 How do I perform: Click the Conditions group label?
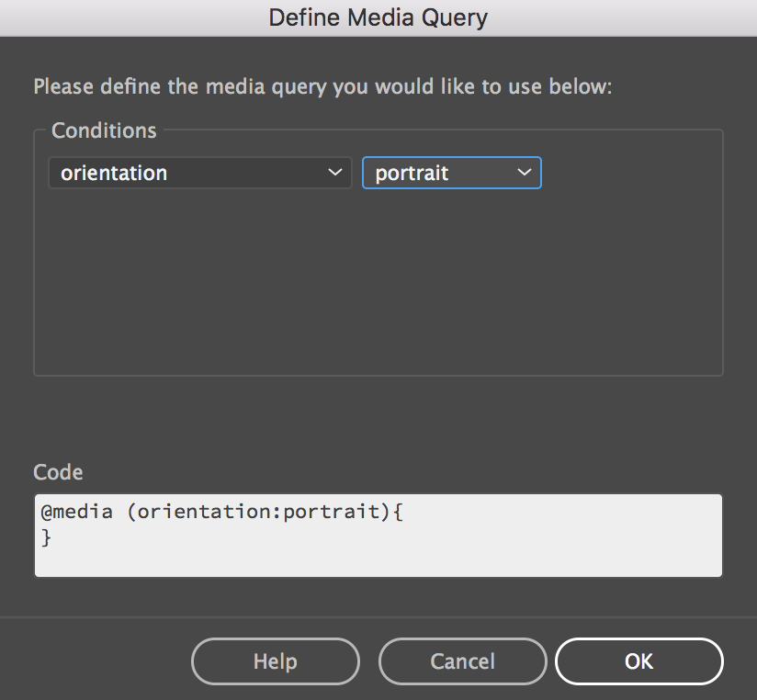pos(104,130)
